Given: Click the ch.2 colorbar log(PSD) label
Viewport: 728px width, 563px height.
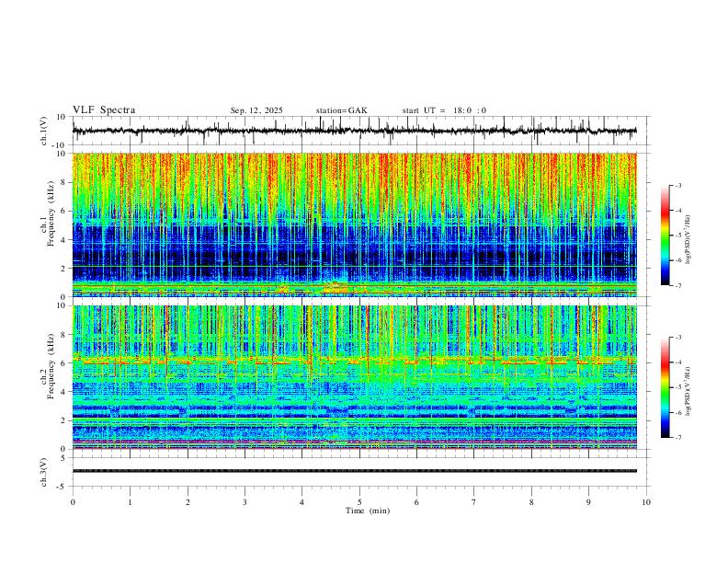Looking at the screenshot, I should [x=688, y=391].
